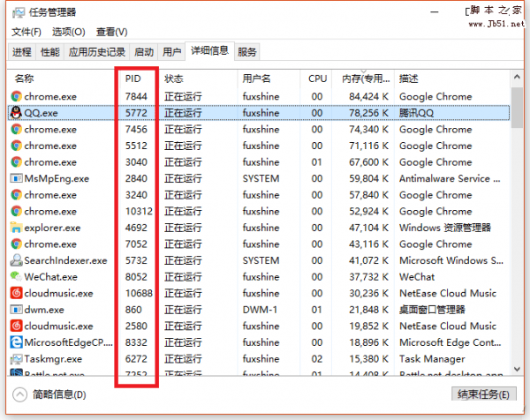The height and width of the screenshot is (420, 530).
Task: Switch to the 进程 tab
Action: pyautogui.click(x=22, y=52)
